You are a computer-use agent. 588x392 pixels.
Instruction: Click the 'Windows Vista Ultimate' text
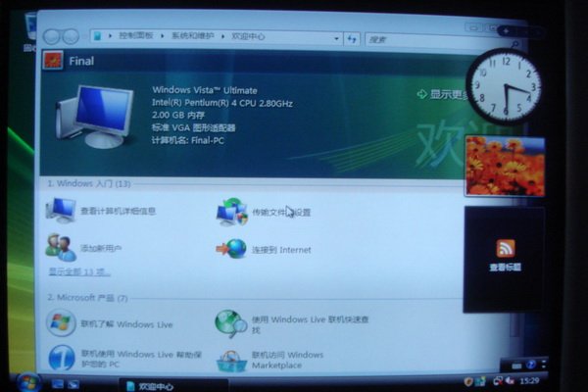coord(205,90)
